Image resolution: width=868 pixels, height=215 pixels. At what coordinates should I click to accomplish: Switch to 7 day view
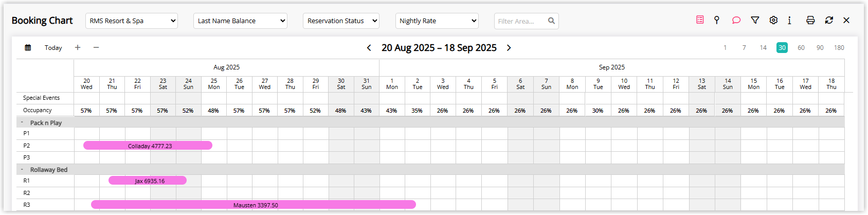pyautogui.click(x=744, y=48)
